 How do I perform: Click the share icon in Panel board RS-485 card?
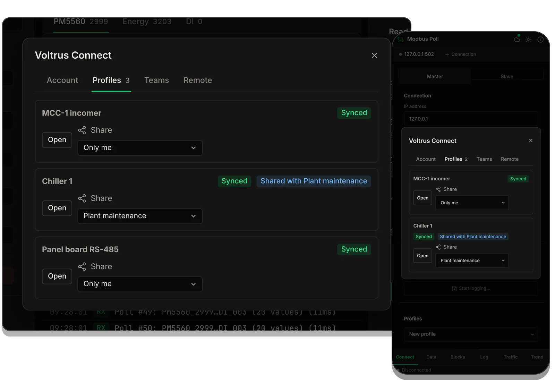click(x=82, y=267)
